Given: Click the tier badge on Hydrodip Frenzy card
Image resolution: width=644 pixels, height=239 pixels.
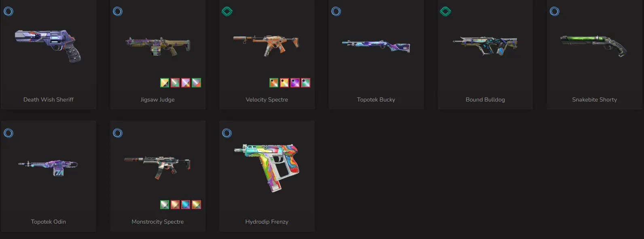Looking at the screenshot, I should pyautogui.click(x=227, y=133).
